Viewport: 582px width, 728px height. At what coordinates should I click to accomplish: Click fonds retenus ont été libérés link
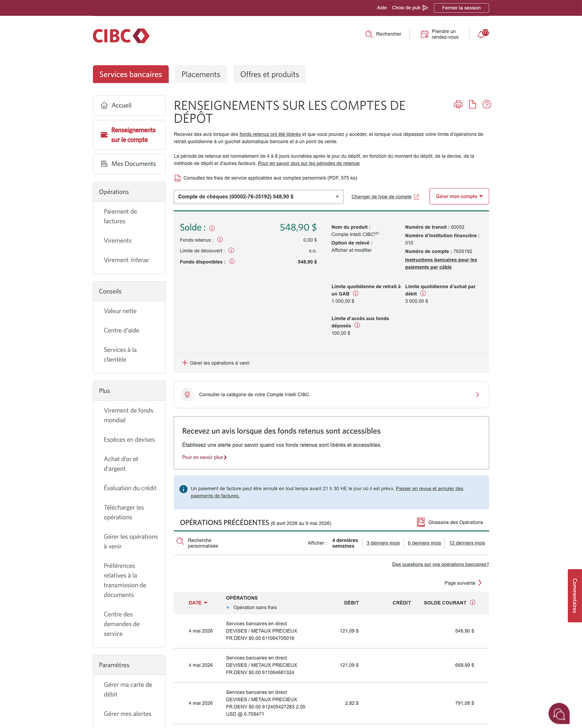(x=270, y=134)
